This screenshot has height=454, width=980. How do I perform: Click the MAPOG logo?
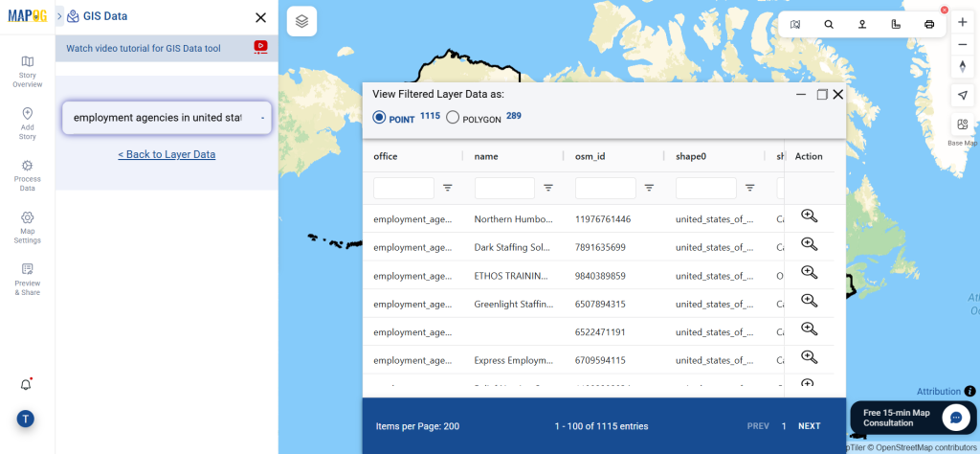coord(28,15)
